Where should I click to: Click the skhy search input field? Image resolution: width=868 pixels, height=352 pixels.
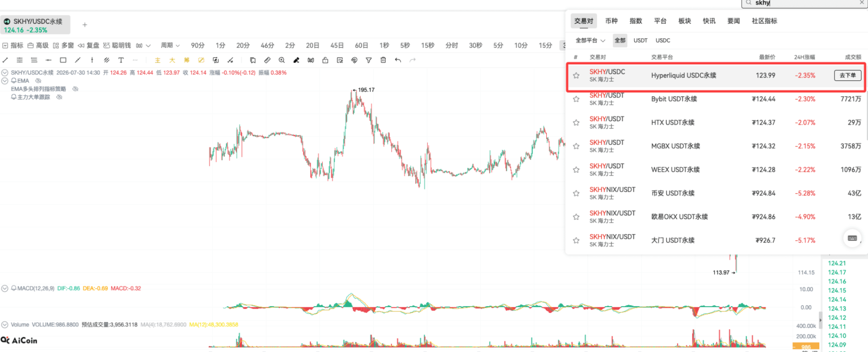pyautogui.click(x=804, y=3)
